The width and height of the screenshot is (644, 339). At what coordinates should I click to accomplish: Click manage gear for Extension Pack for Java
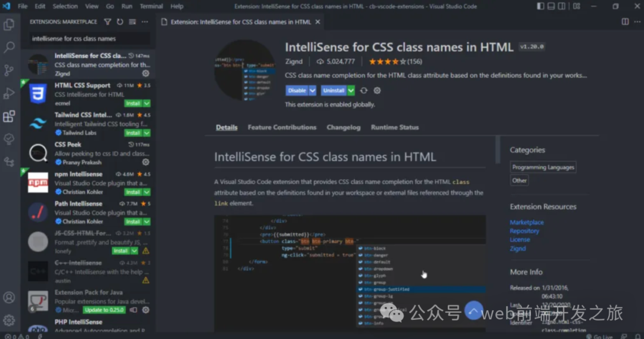[146, 310]
